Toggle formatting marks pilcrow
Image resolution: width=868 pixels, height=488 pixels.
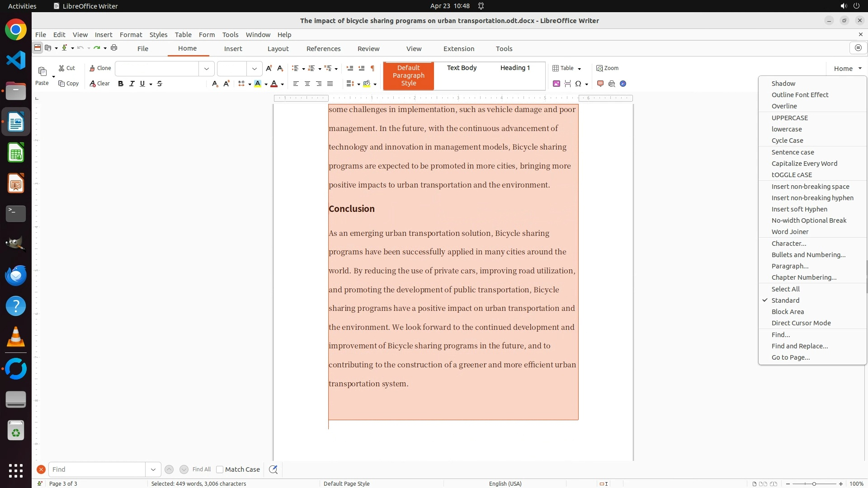click(373, 68)
